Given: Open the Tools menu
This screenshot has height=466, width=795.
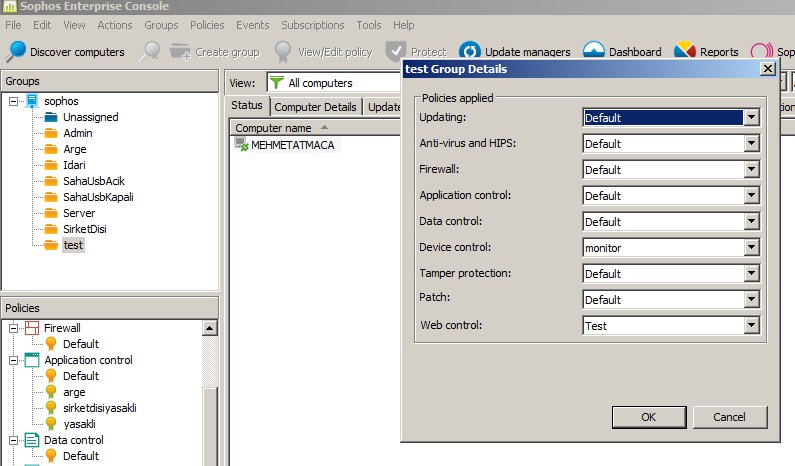Looking at the screenshot, I should pyautogui.click(x=369, y=25).
